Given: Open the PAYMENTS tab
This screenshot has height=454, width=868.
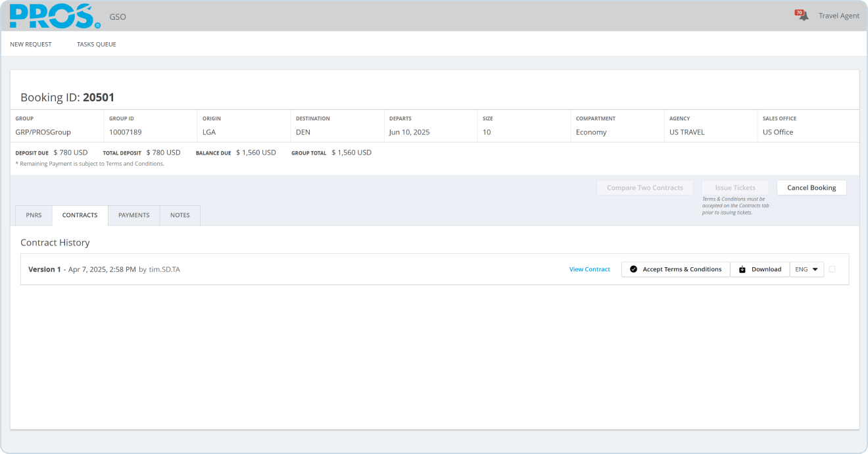Looking at the screenshot, I should click(x=133, y=215).
